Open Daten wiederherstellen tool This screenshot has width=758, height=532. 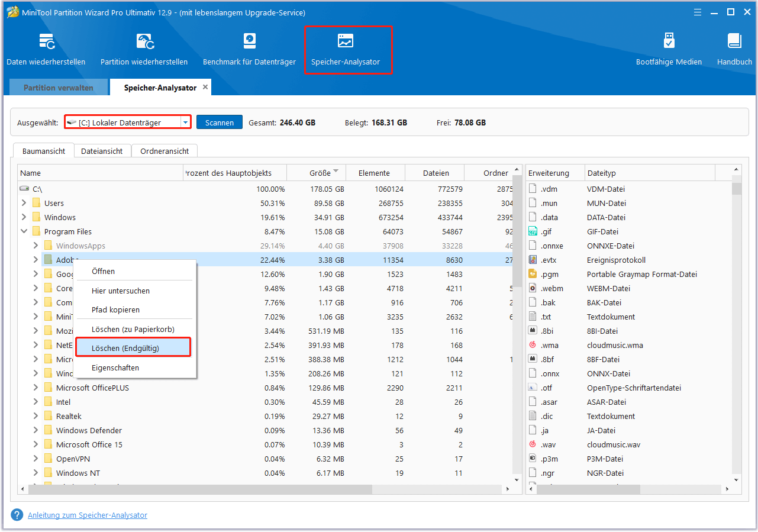point(46,50)
